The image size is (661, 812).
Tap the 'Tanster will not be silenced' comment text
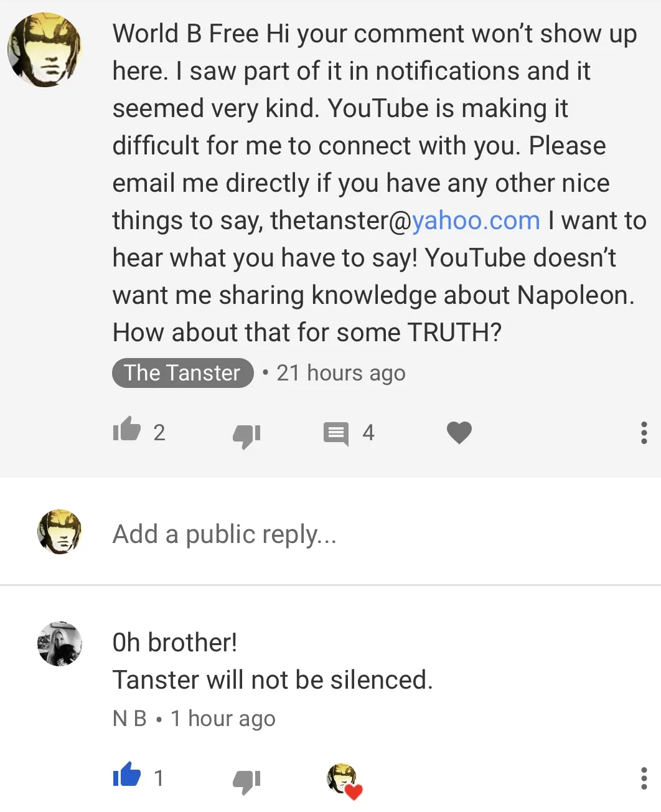(x=273, y=680)
